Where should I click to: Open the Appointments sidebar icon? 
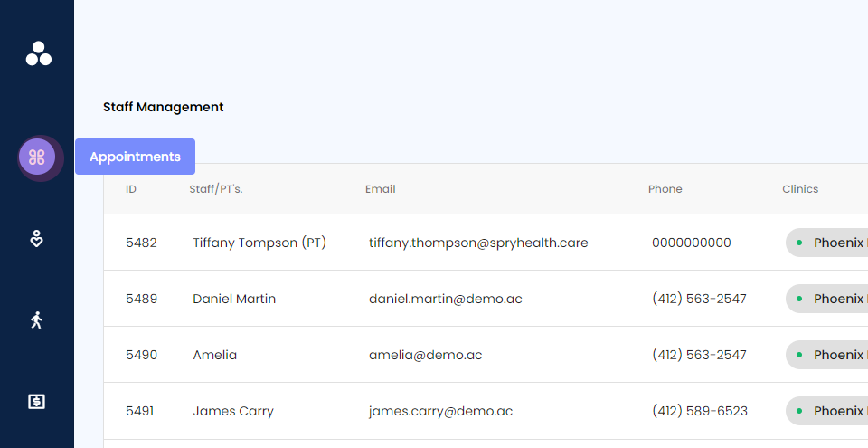pyautogui.click(x=37, y=157)
